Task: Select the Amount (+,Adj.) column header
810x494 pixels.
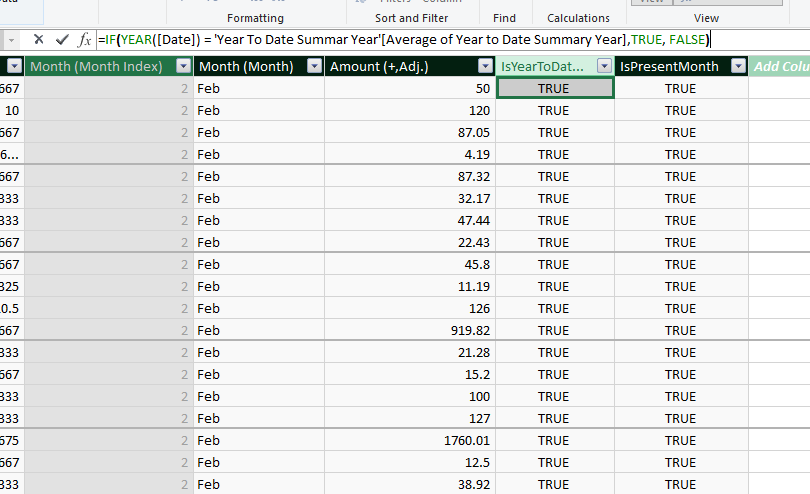Action: click(400, 66)
